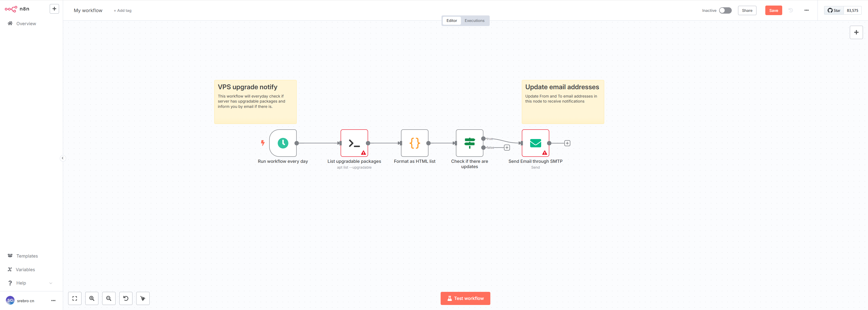This screenshot has width=868, height=310.
Task: Collapse the left sidebar
Action: tap(63, 158)
